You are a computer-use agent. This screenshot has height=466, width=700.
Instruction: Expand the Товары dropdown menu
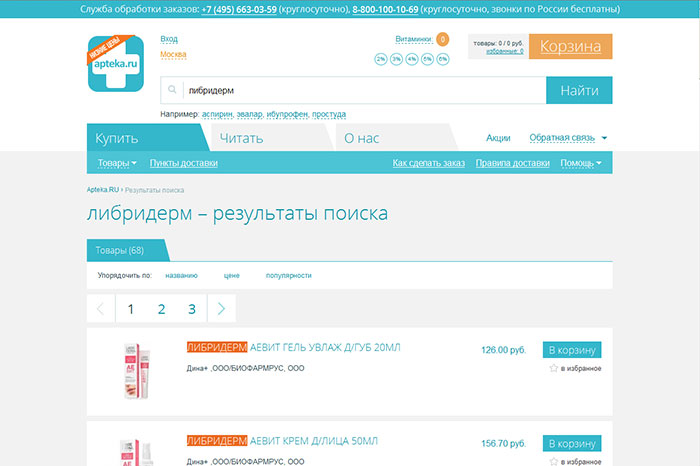click(117, 163)
